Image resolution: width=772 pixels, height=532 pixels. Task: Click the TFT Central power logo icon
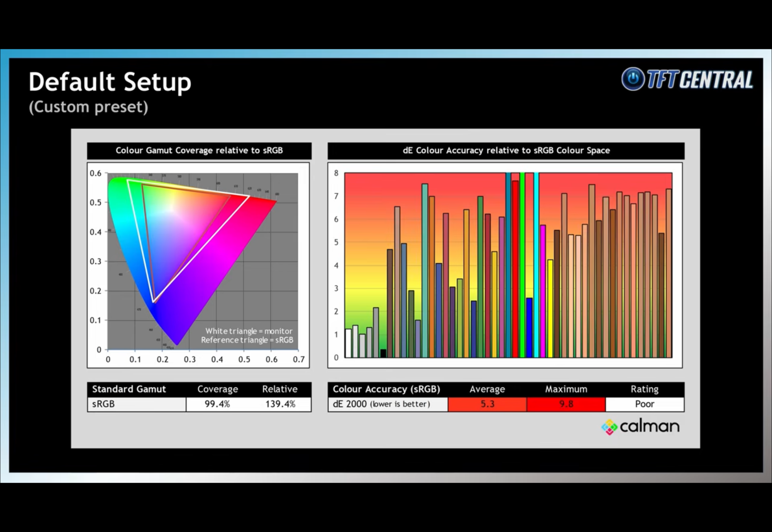coord(633,79)
